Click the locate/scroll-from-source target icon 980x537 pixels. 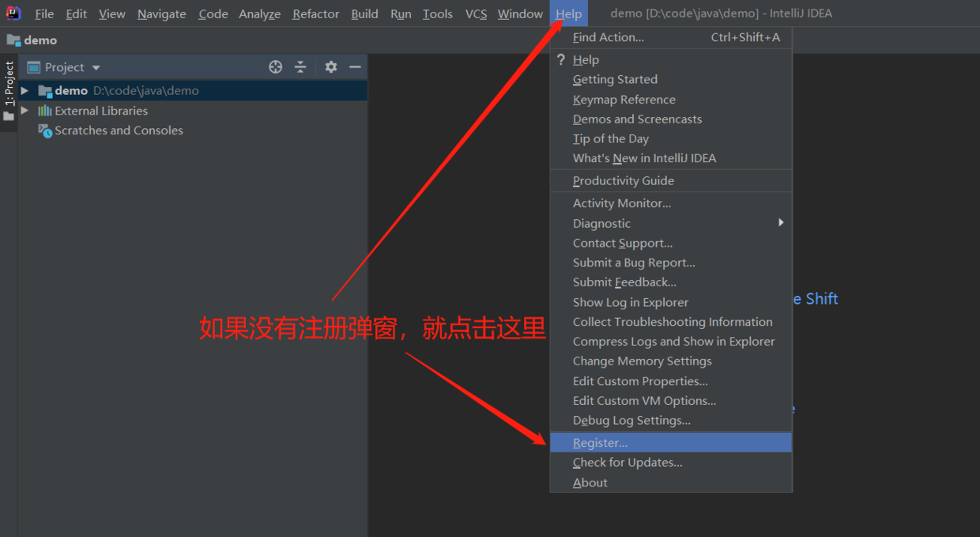pyautogui.click(x=275, y=67)
